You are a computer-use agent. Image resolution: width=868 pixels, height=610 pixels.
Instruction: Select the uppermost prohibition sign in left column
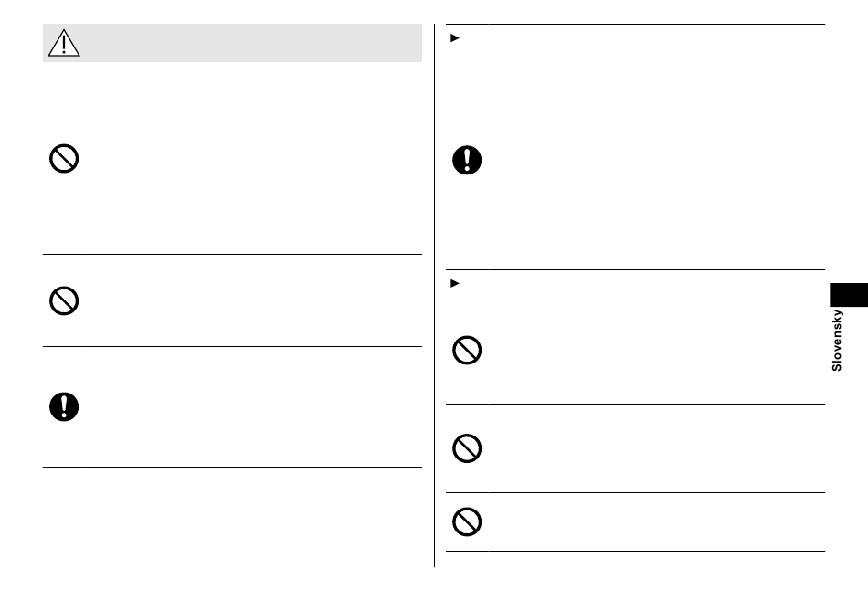pos(64,159)
